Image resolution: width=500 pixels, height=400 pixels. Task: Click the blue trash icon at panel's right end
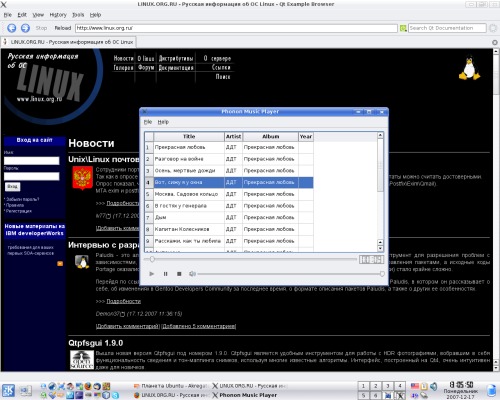click(491, 391)
